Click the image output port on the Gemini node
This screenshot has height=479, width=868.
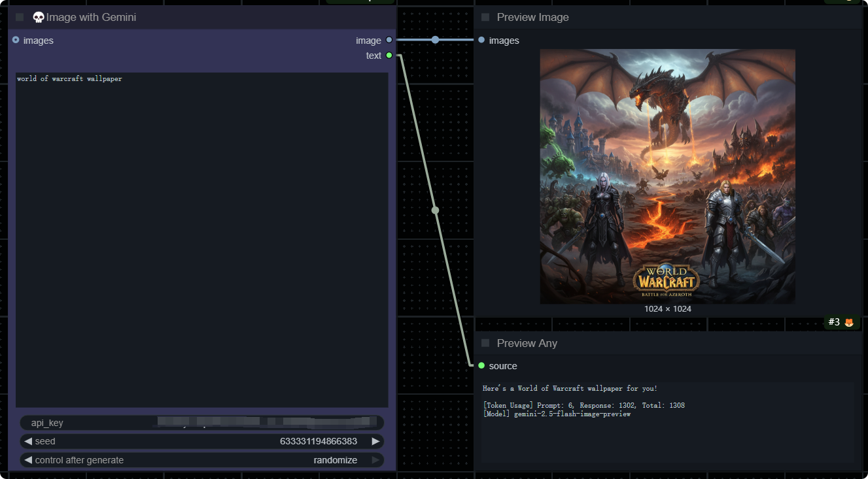coord(389,40)
